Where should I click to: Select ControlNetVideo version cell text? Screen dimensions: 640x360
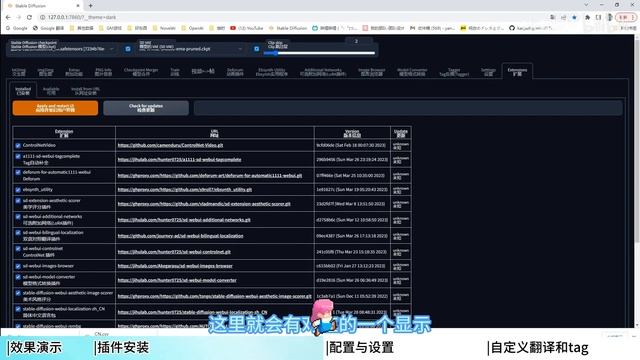pos(351,145)
